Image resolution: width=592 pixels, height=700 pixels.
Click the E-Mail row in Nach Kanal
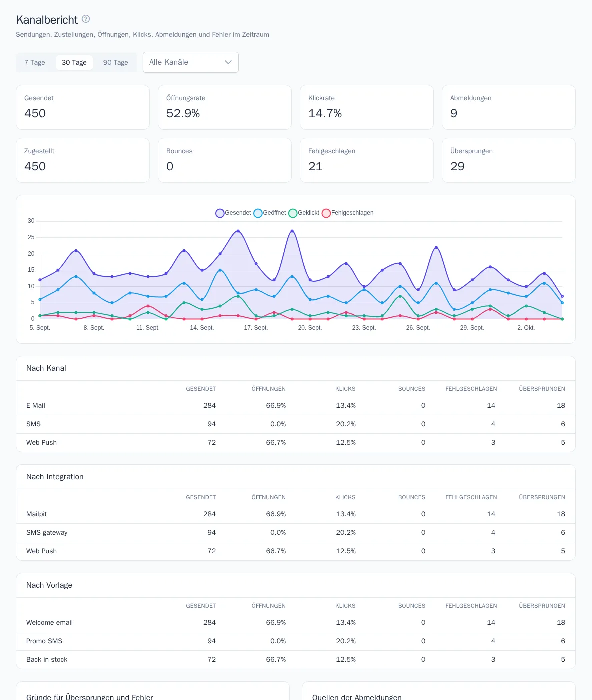(x=296, y=406)
